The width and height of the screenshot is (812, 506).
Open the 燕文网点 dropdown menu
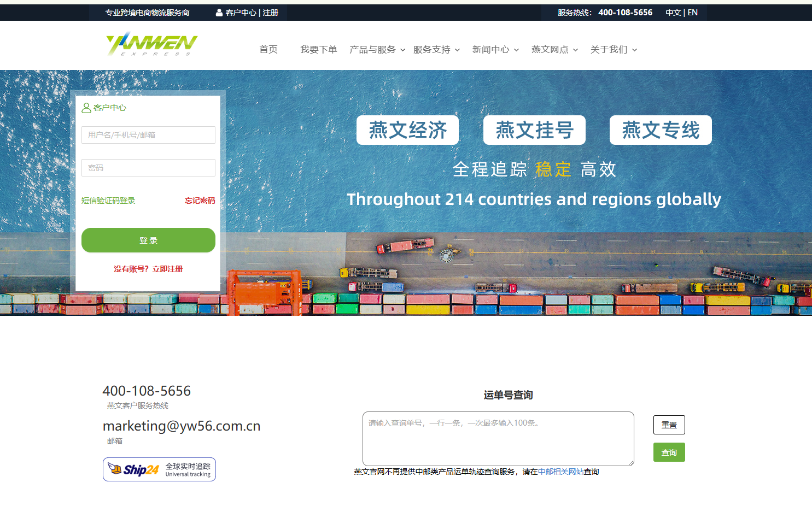554,50
